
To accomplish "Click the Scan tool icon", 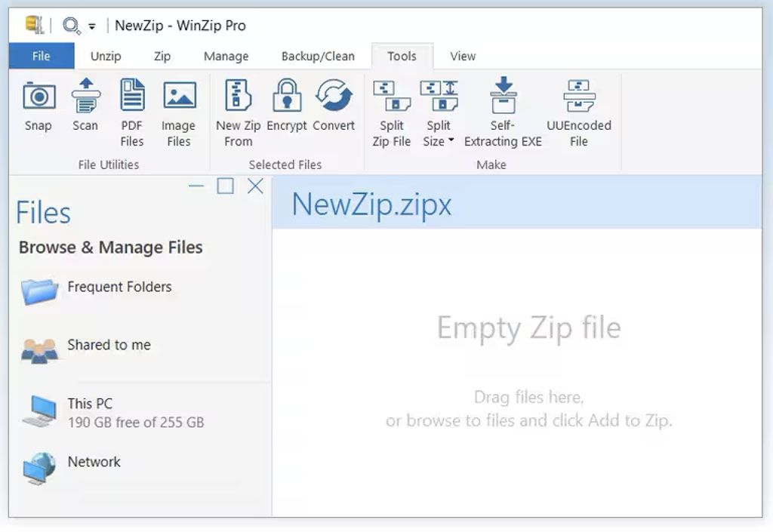I will pyautogui.click(x=86, y=95).
